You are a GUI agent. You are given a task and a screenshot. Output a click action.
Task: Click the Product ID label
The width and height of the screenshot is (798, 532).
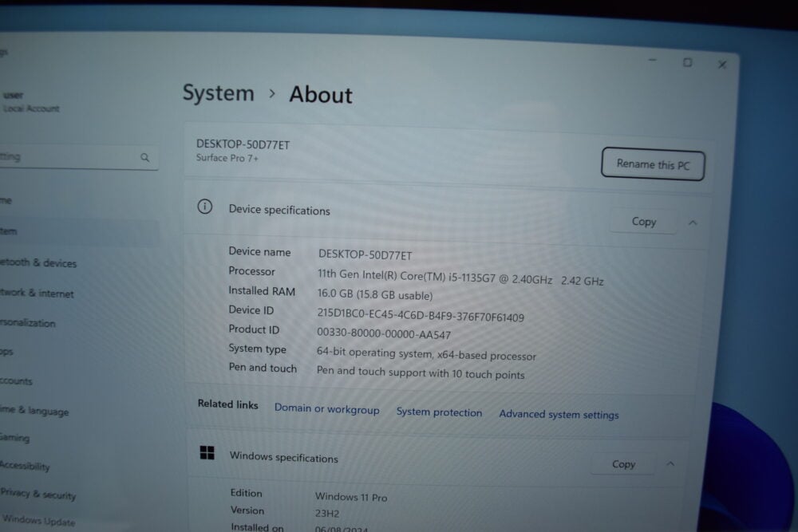tap(254, 329)
